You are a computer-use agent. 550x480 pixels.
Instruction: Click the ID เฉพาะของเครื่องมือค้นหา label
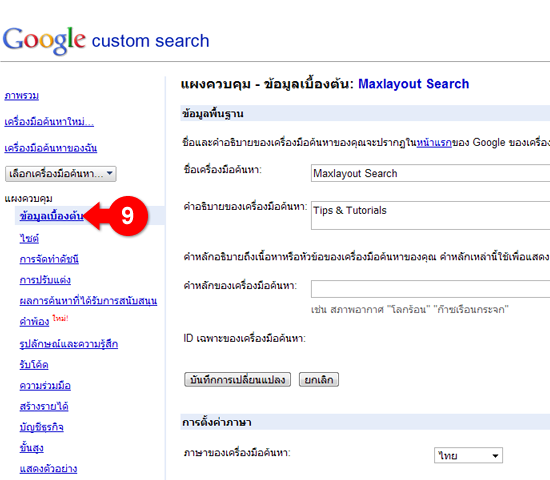244,339
